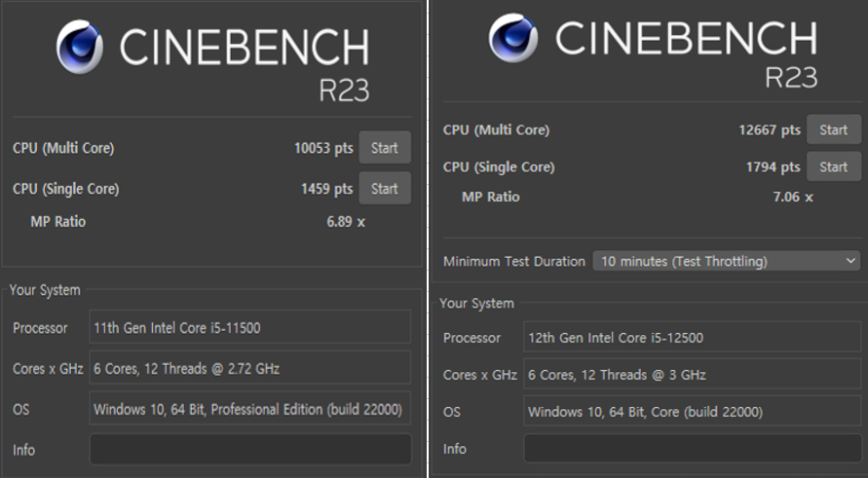The height and width of the screenshot is (478, 868).
Task: Click Your System heading in left window
Action: (x=45, y=290)
